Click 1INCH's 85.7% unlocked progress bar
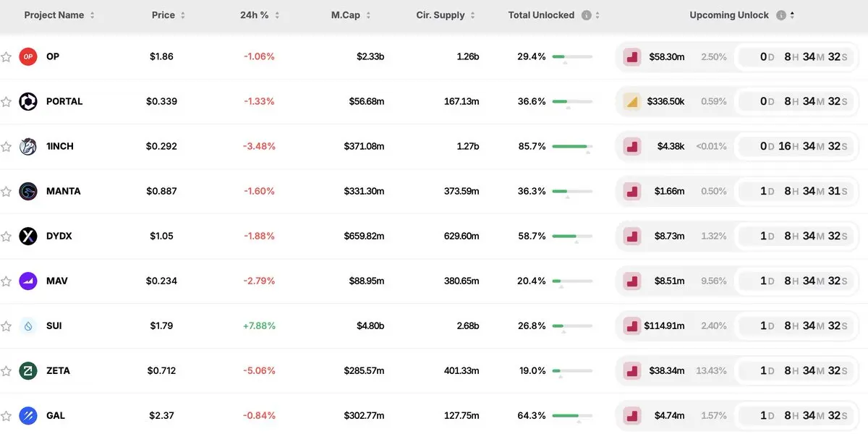 pyautogui.click(x=572, y=146)
